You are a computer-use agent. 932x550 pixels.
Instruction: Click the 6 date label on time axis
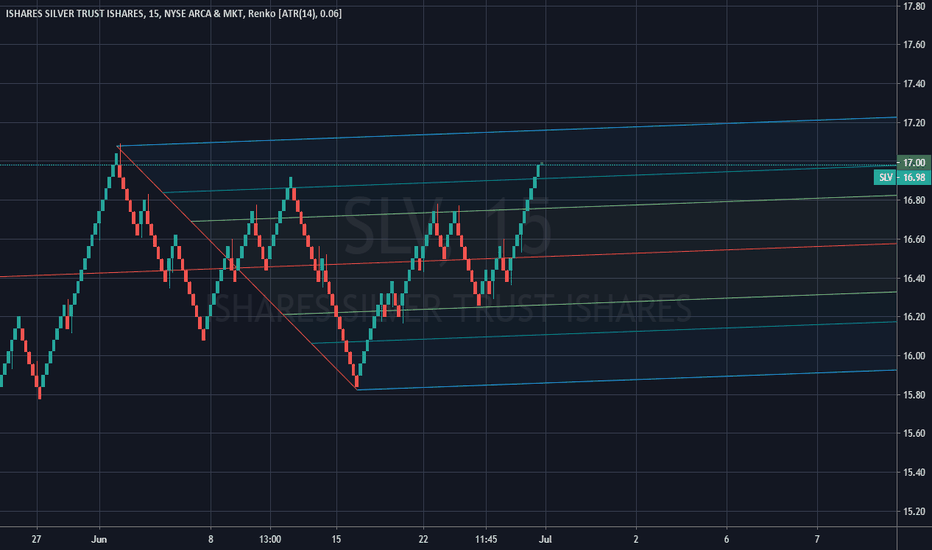[726, 539]
